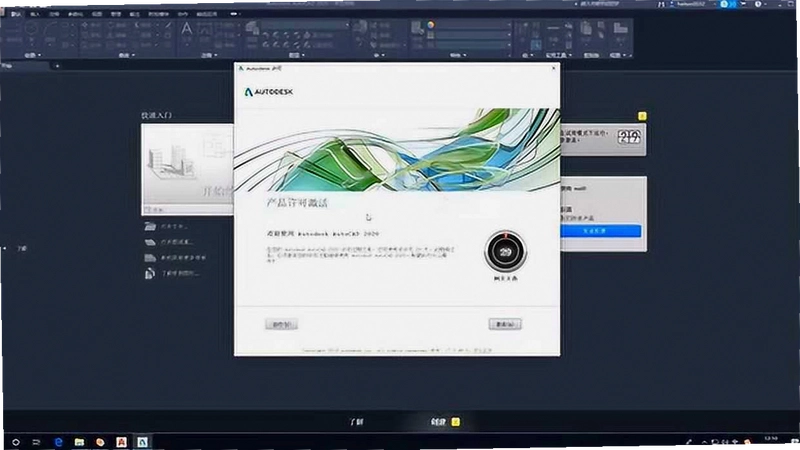Click the active Autodesk window icon on taskbar
The width and height of the screenshot is (800, 450).
(142, 442)
